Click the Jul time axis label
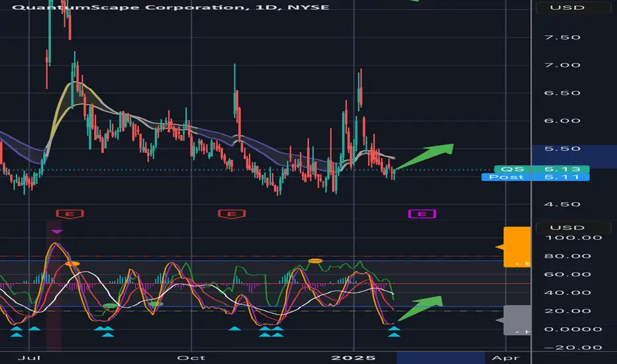617x364 pixels. pyautogui.click(x=29, y=357)
